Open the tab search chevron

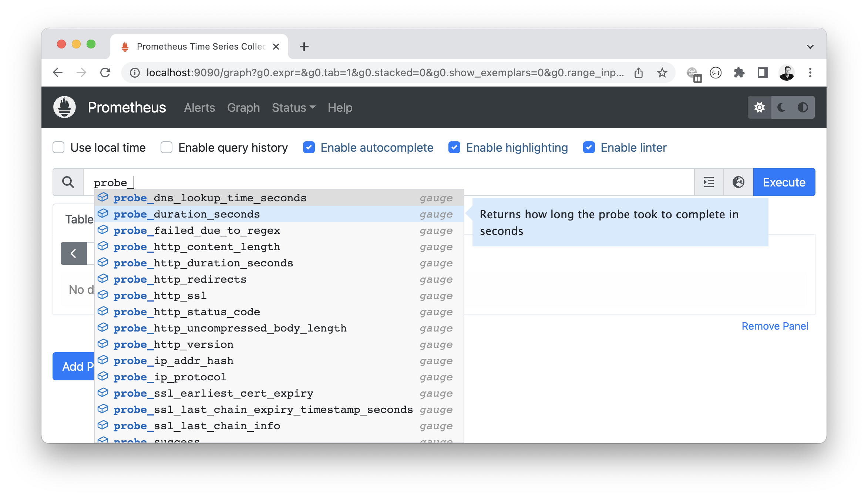810,47
